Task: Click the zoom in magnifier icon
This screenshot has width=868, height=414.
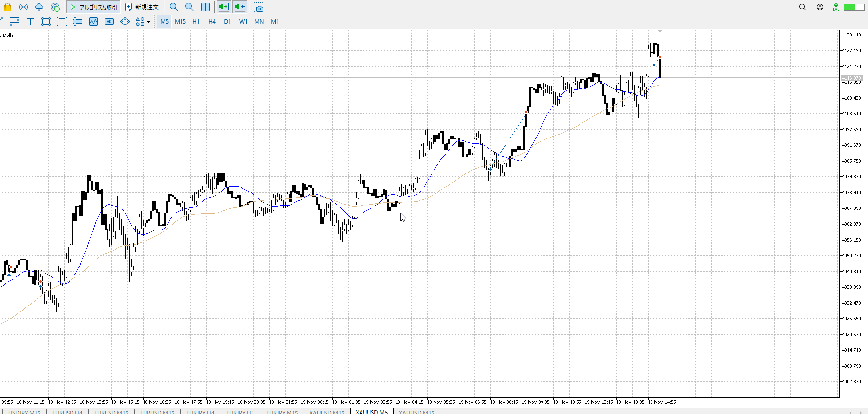Action: coord(174,7)
